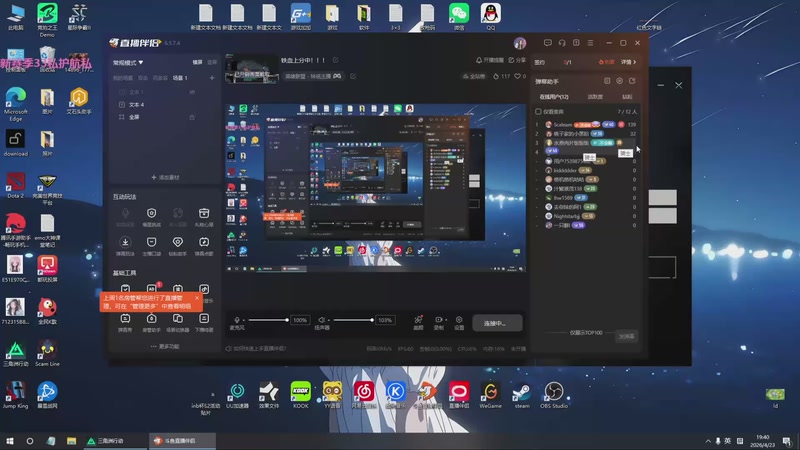Show hidden tray icons with the taskbar chevron

coord(708,441)
